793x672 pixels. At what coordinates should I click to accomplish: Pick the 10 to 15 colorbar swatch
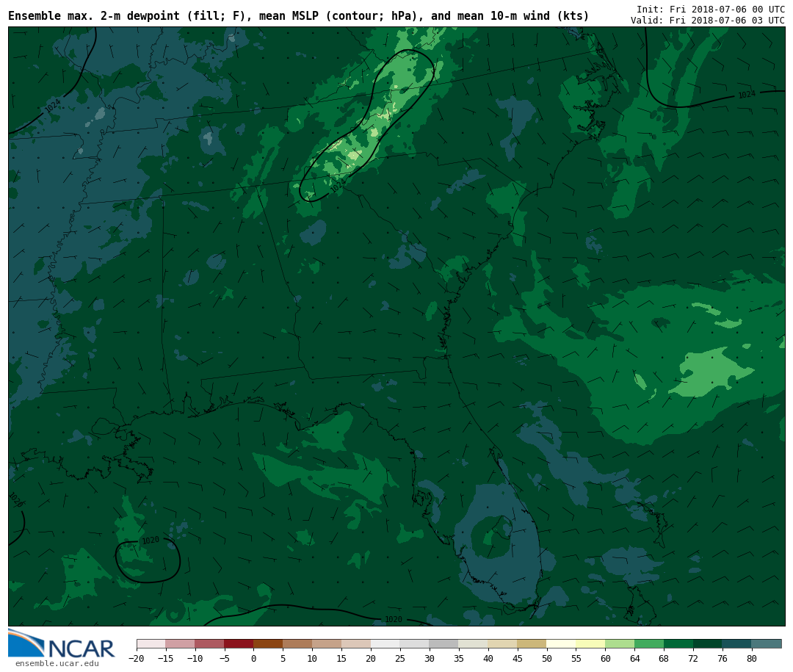coord(327,643)
